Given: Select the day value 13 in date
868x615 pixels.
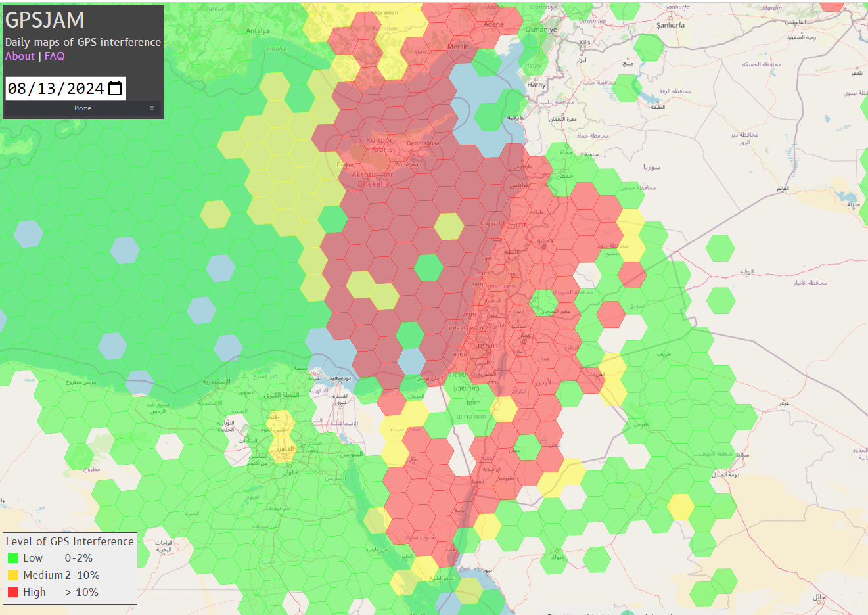Looking at the screenshot, I should point(47,89).
